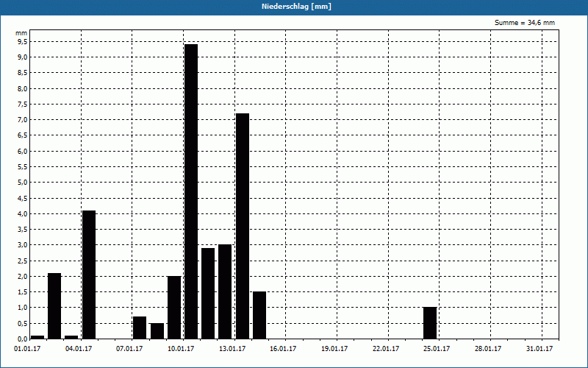Select the x-axis date label 25.01.17

pos(437,349)
